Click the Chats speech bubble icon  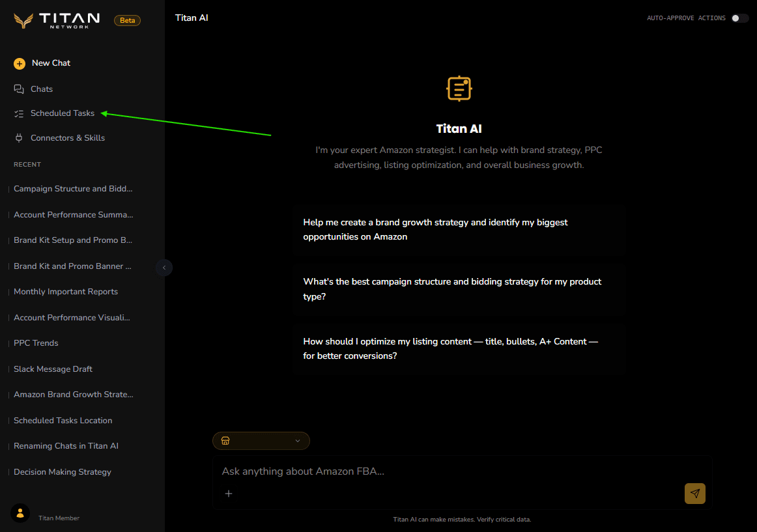(19, 89)
